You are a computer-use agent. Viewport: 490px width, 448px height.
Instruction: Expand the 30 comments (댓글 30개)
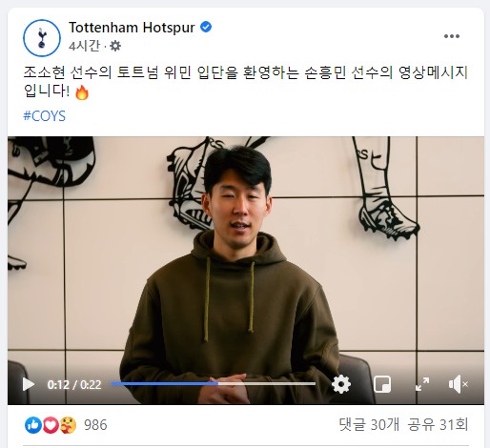coord(369,425)
